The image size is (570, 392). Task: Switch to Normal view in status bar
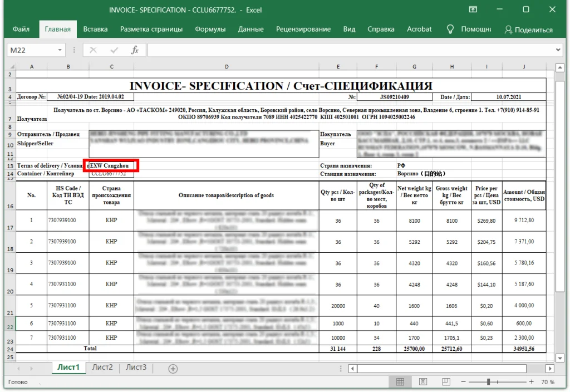click(400, 382)
